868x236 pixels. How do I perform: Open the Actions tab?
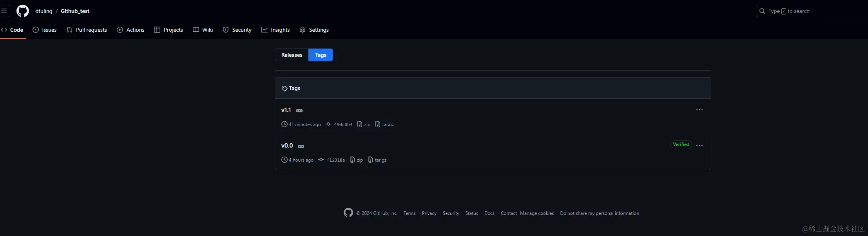(x=131, y=30)
